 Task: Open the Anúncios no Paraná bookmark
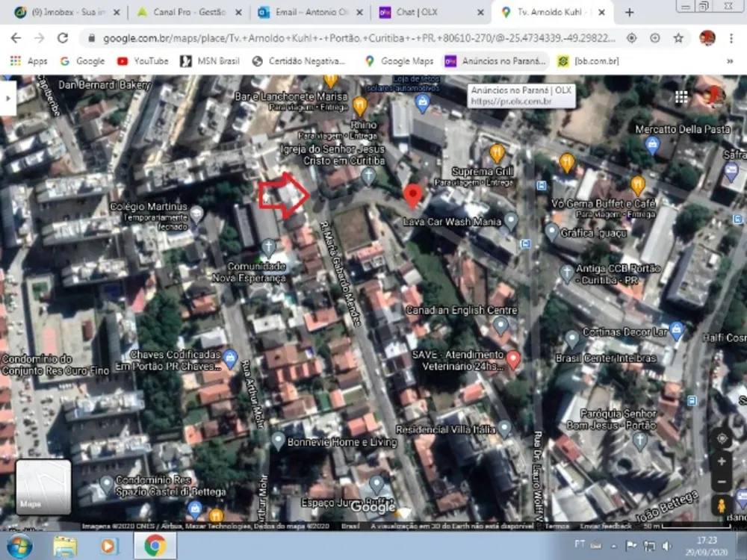tap(495, 61)
